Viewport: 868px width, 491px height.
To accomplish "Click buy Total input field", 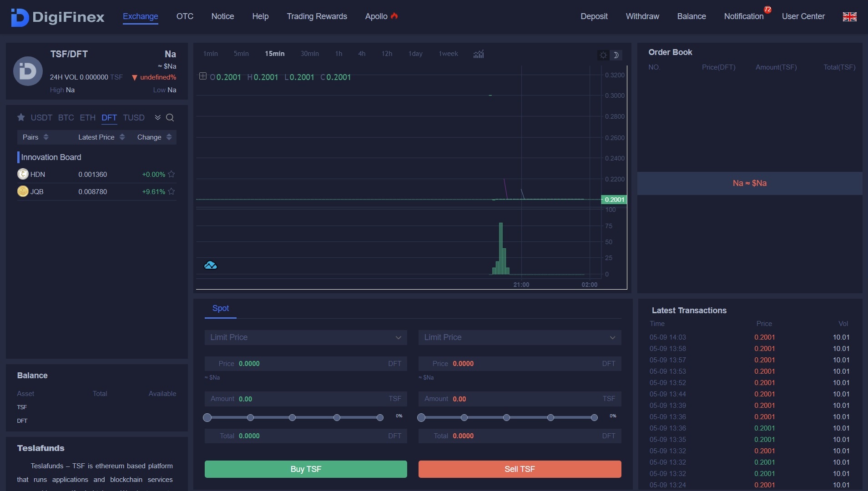I will [306, 436].
